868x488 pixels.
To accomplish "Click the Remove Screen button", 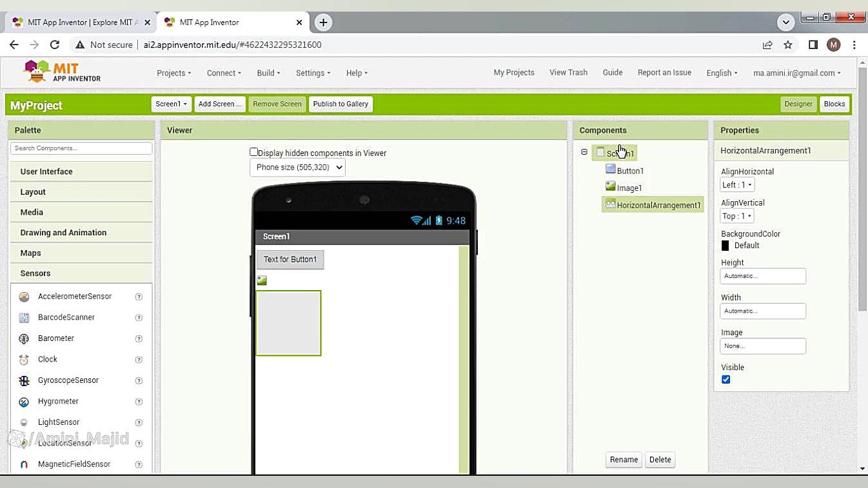I will [x=277, y=104].
